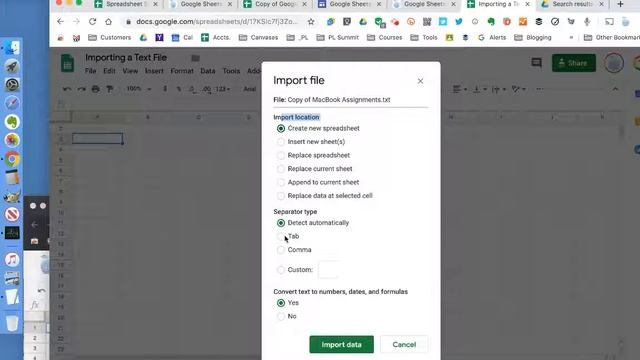Open the 123 number format dropdown
The image size is (640, 360).
click(x=223, y=89)
